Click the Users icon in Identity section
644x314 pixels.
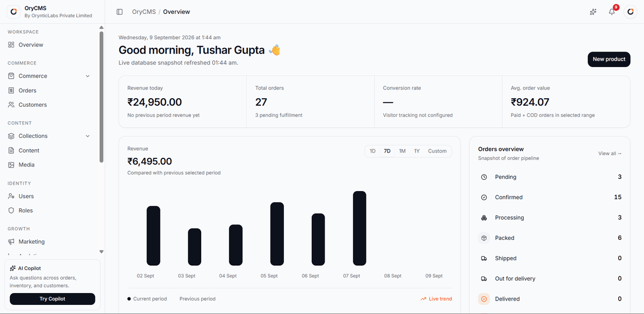coord(11,196)
